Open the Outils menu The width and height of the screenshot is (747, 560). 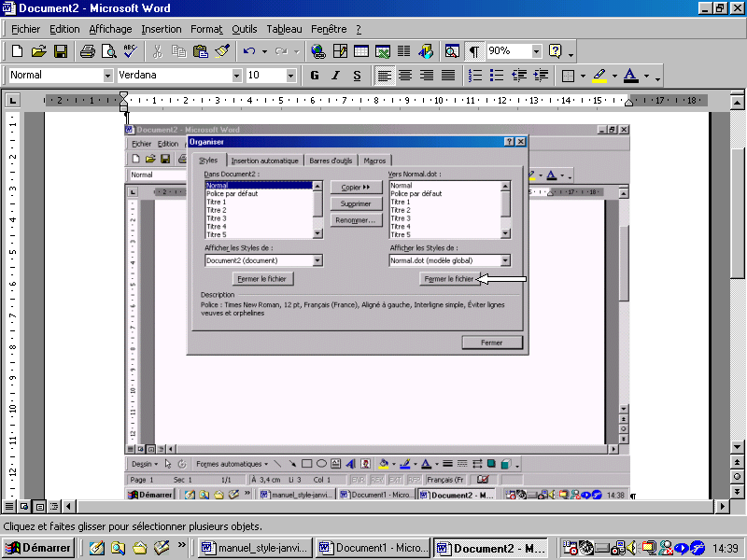coord(245,29)
